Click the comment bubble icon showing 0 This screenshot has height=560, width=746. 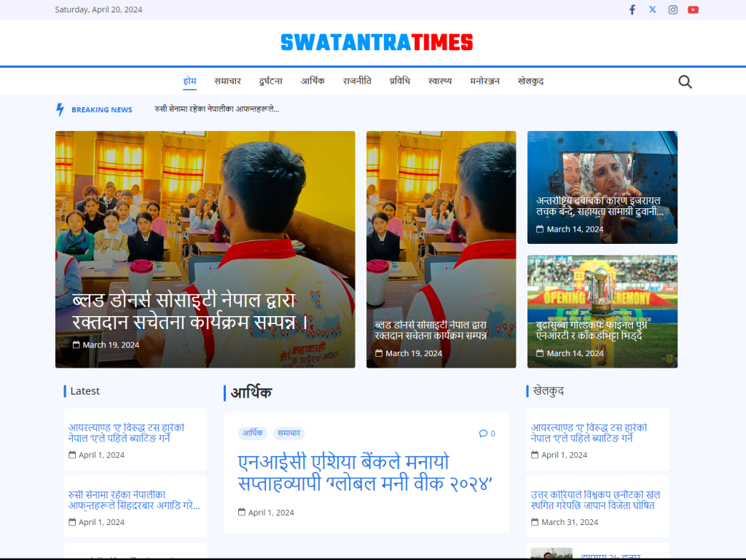487,433
